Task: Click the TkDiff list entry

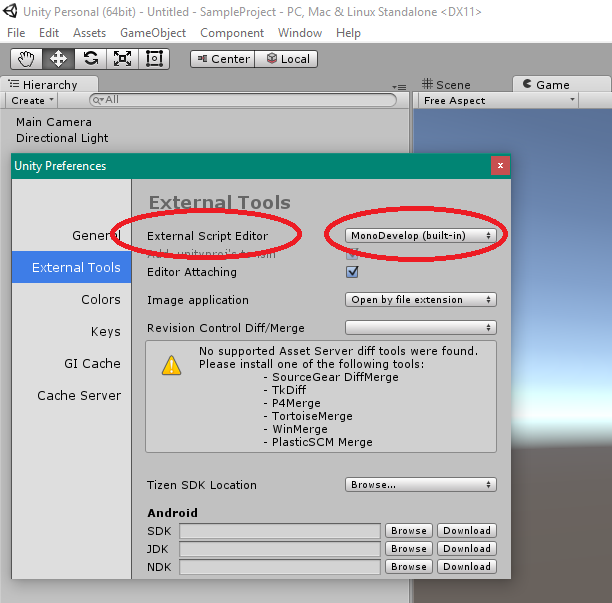Action: [289, 390]
